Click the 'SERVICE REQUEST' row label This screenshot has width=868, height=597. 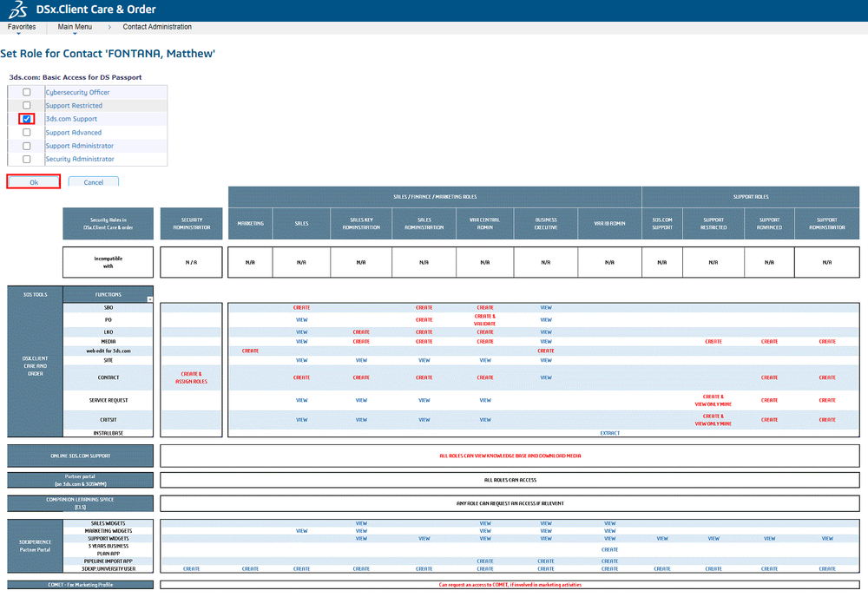click(x=108, y=400)
